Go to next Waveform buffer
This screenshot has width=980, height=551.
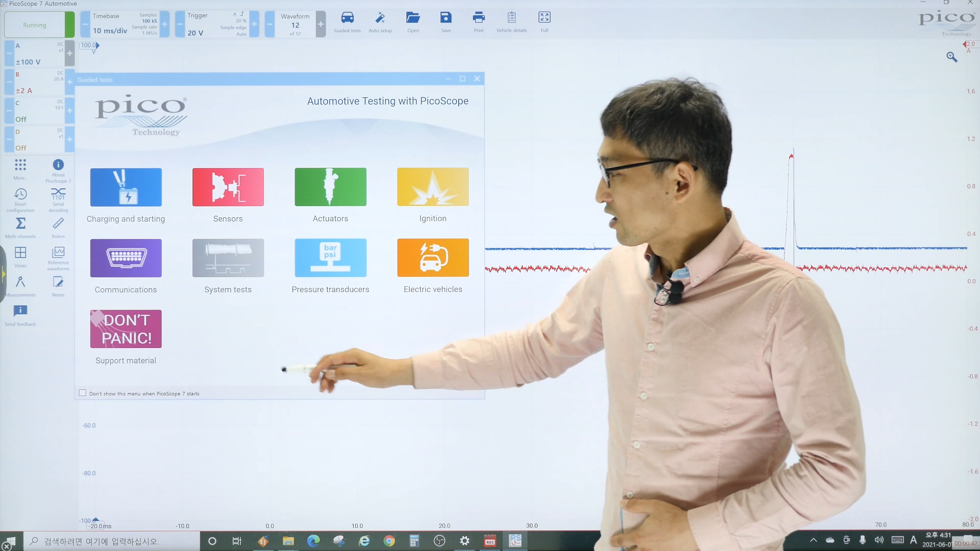point(321,24)
